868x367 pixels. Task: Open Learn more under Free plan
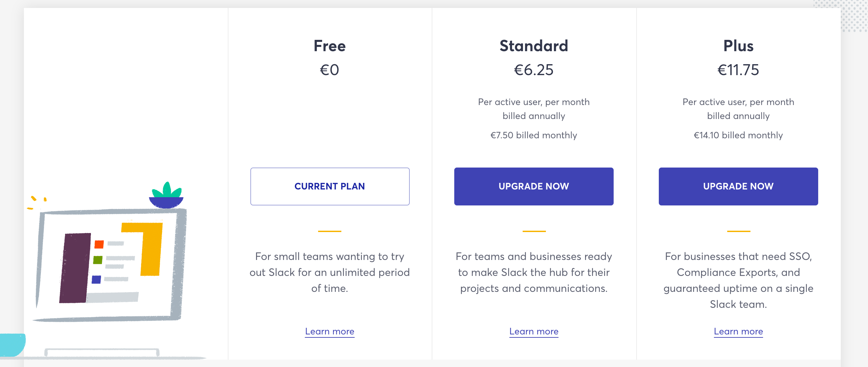tap(329, 331)
